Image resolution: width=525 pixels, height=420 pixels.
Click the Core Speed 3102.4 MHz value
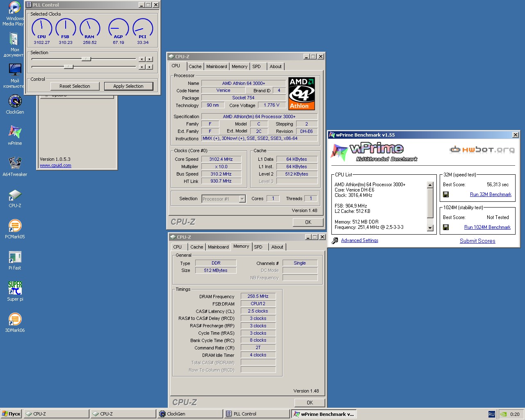click(x=221, y=159)
